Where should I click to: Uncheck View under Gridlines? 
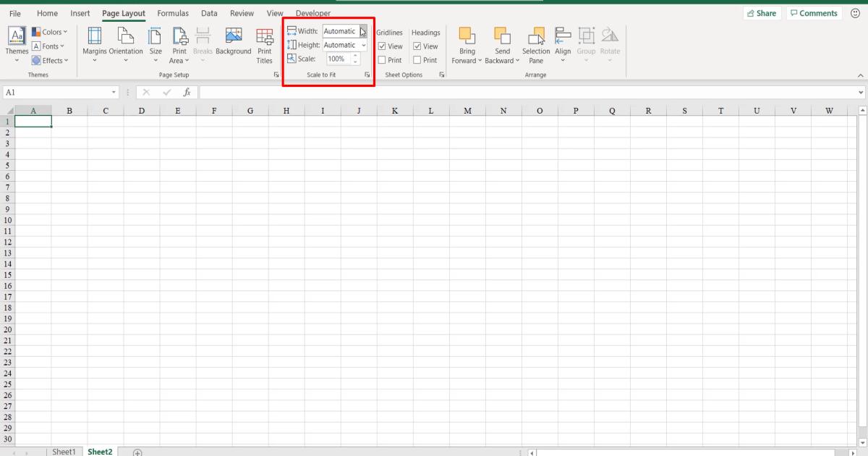(x=381, y=46)
